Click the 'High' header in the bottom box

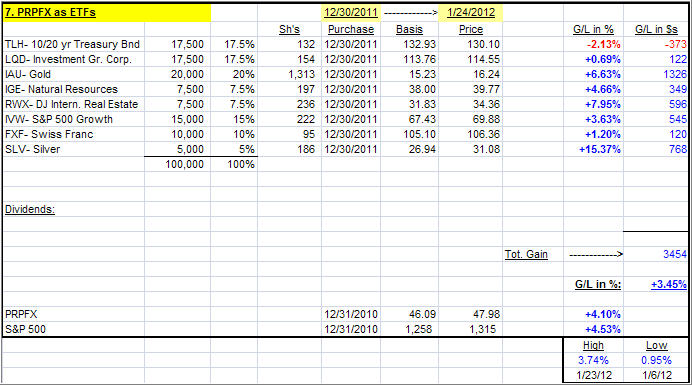coord(593,346)
